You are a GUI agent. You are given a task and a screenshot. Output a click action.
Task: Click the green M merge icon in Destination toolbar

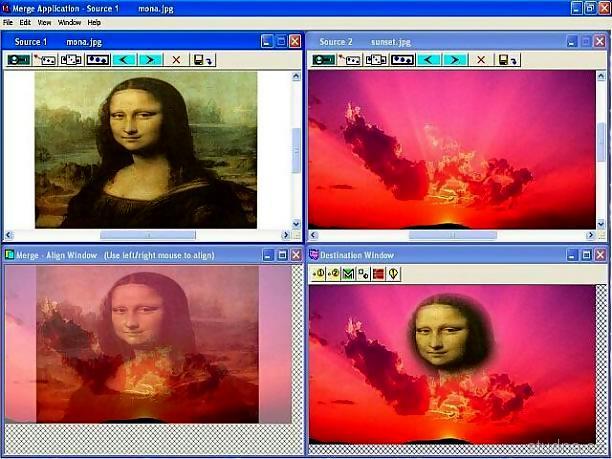pyautogui.click(x=348, y=274)
